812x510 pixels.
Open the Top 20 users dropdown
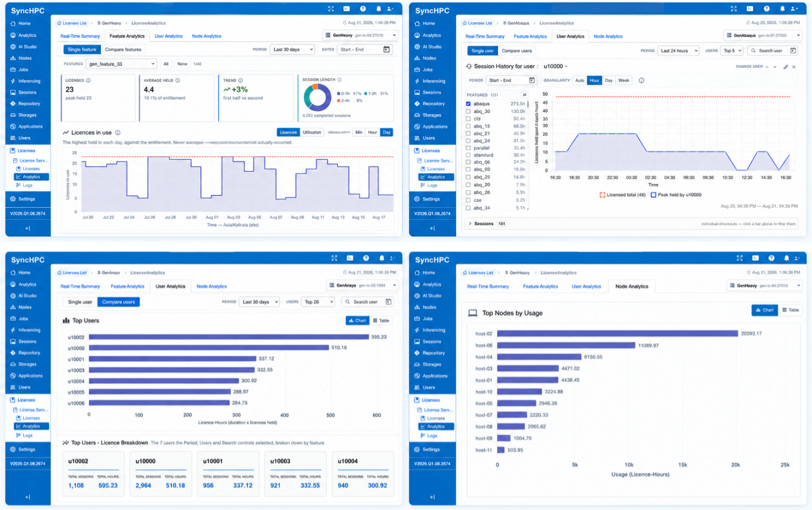[x=318, y=302]
